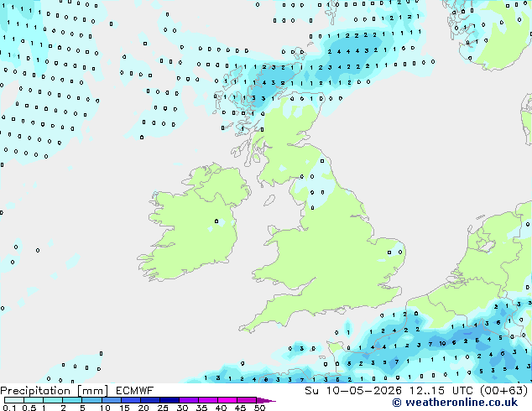This screenshot has height=411, width=532.
Task: Select the 2–5 mm legend color swatch
Action: tap(72, 400)
